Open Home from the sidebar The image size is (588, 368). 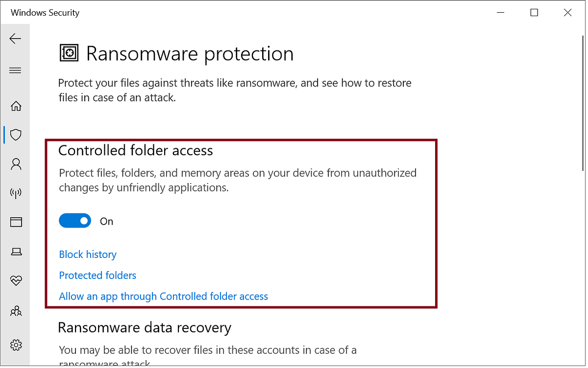click(x=15, y=106)
